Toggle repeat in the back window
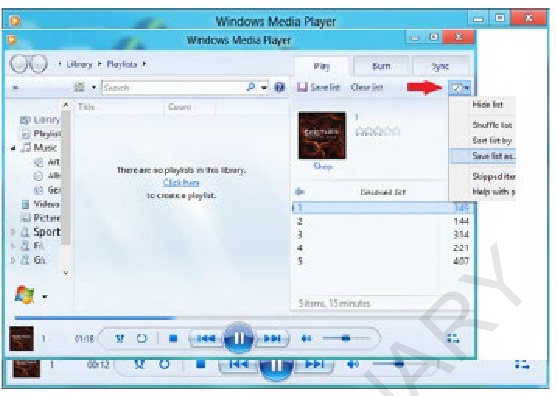The width and height of the screenshot is (556, 396). click(x=164, y=364)
